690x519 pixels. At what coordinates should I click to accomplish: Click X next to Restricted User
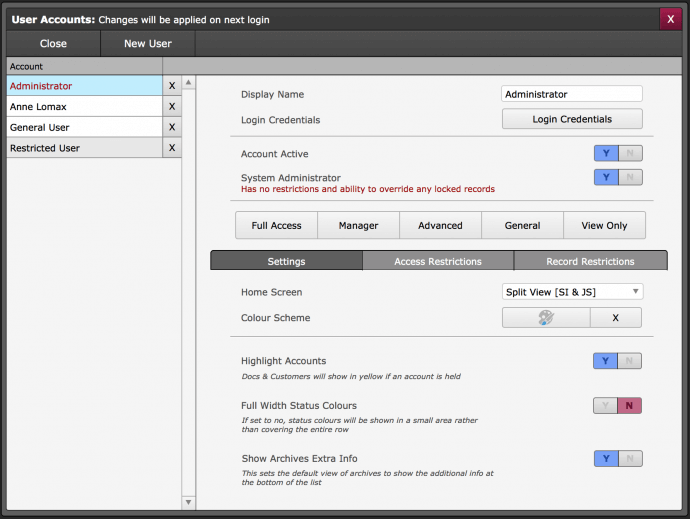point(172,148)
